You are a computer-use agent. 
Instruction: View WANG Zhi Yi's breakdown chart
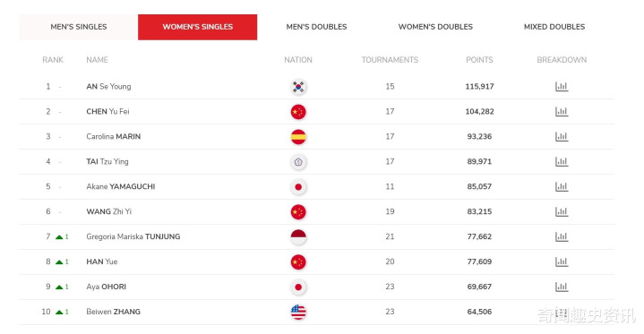[x=562, y=212]
